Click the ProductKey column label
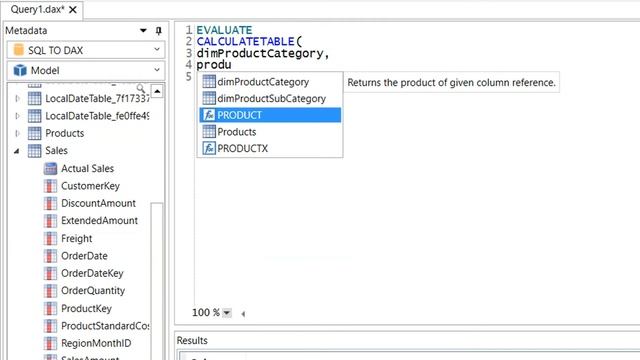 click(x=86, y=309)
